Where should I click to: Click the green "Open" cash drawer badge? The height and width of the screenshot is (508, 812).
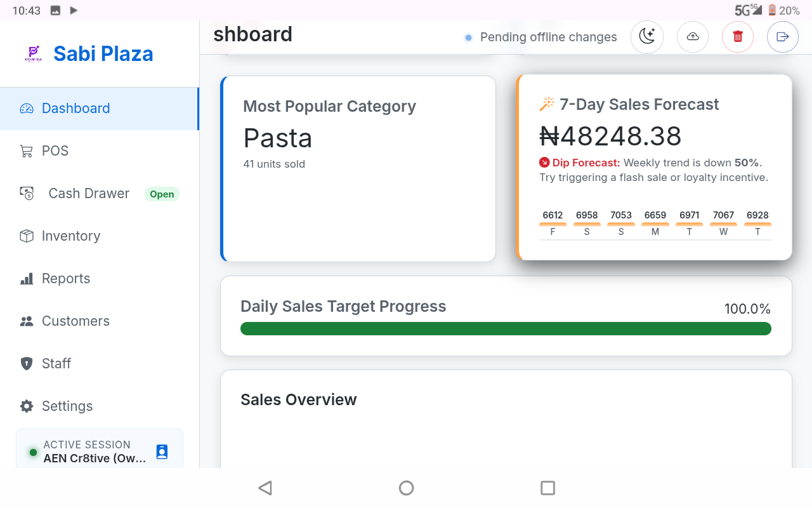coord(162,194)
